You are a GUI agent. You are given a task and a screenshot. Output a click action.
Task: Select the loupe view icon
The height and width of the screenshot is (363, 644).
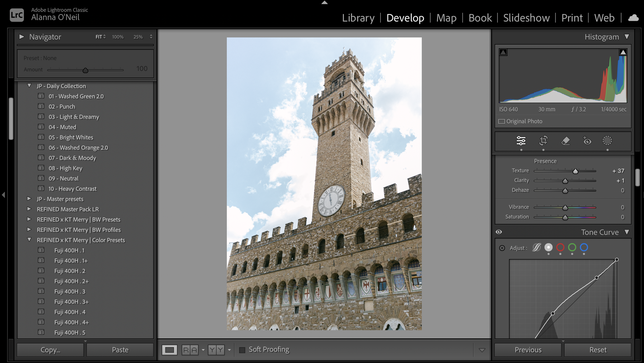[169, 350]
